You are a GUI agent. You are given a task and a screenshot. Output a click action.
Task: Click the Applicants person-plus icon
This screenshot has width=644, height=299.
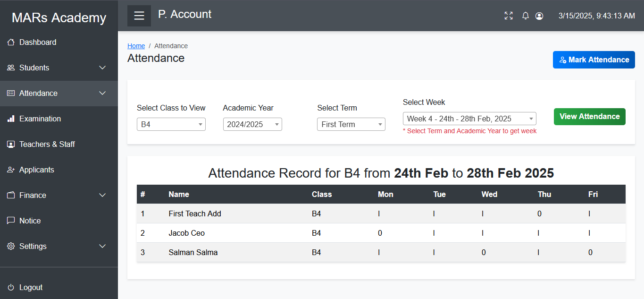(x=11, y=170)
